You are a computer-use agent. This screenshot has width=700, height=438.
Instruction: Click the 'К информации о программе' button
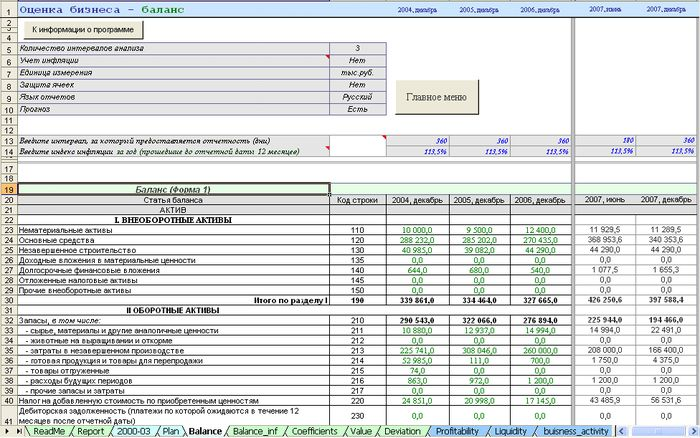[83, 30]
